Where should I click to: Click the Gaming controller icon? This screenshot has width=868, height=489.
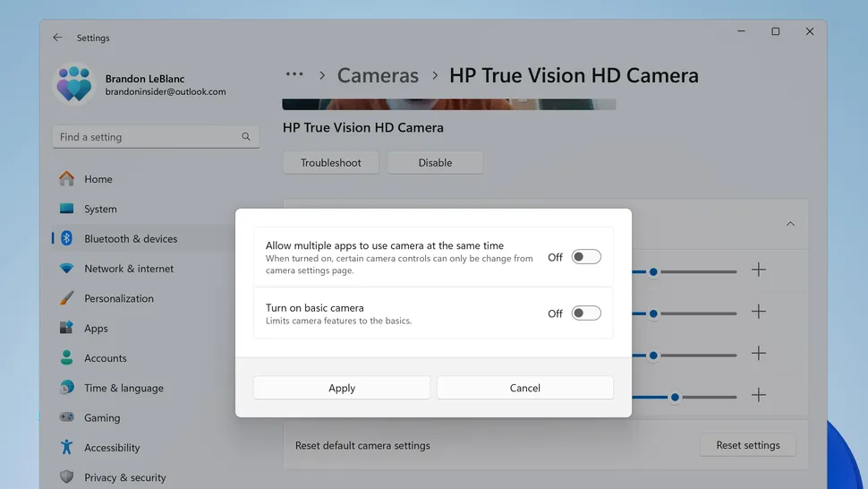click(67, 418)
